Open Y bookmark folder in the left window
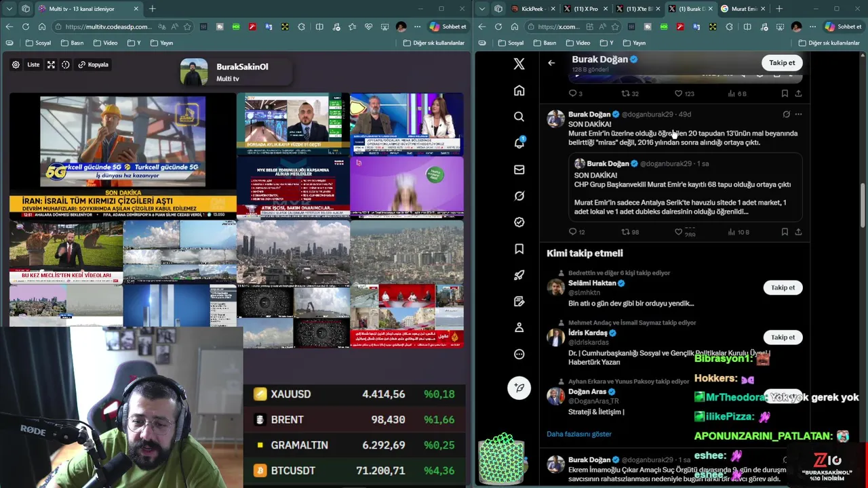The image size is (868, 488). click(133, 43)
